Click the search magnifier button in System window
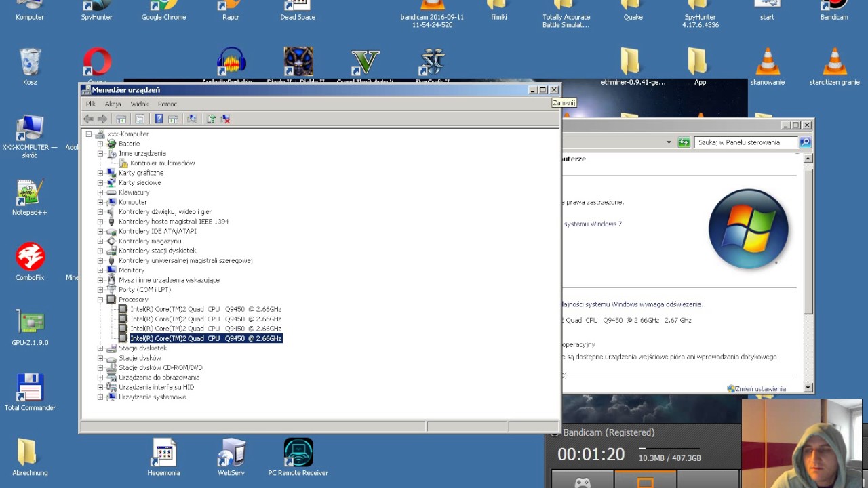This screenshot has height=488, width=868. click(x=805, y=142)
